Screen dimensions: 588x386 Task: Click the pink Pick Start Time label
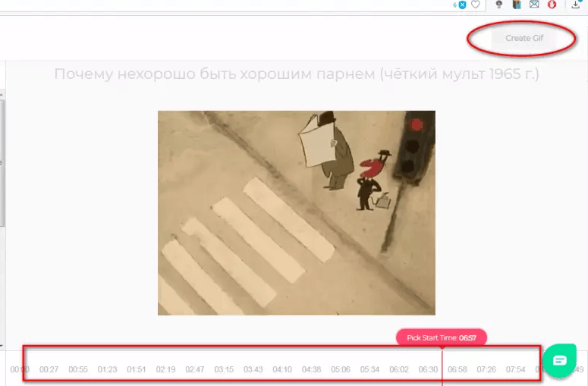coord(441,337)
